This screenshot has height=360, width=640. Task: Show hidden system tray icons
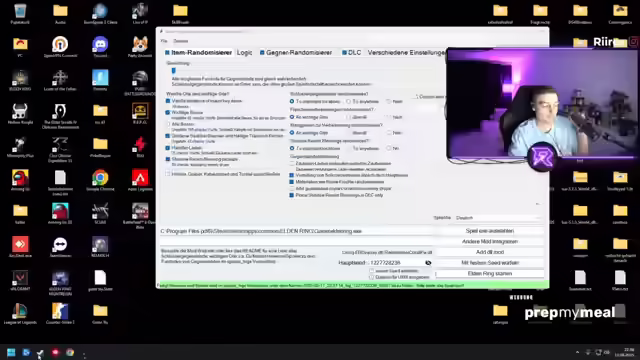pyautogui.click(x=577, y=352)
